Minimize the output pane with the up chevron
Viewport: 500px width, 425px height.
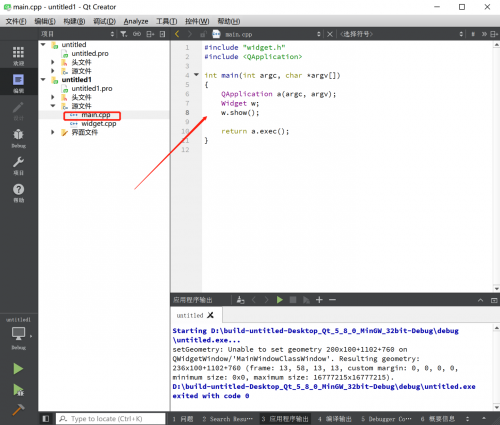[x=480, y=300]
